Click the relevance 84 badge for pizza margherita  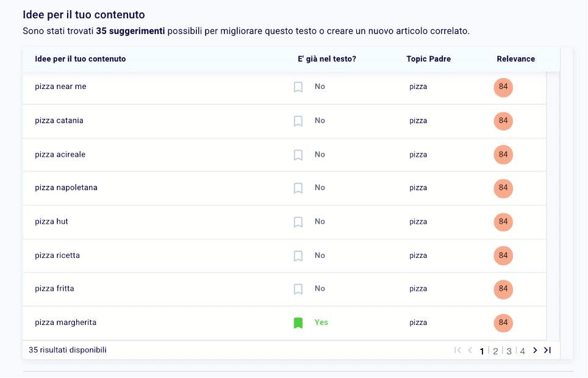[x=503, y=323]
